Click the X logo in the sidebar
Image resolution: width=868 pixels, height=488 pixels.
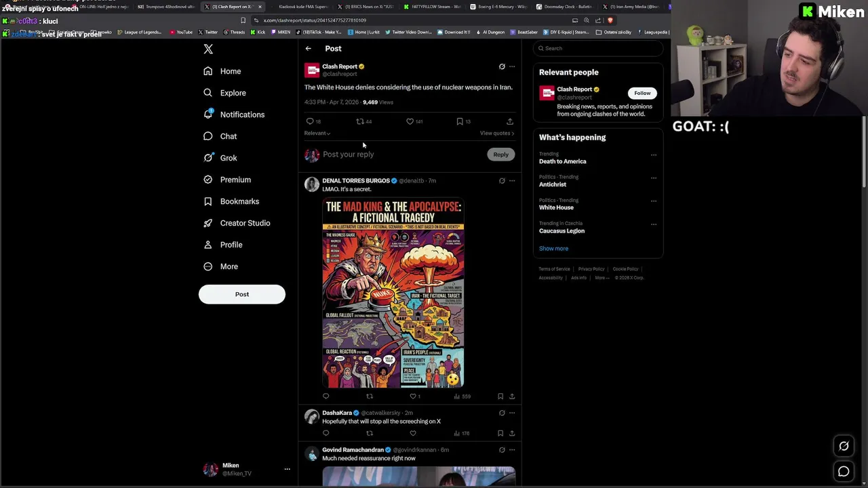click(208, 49)
